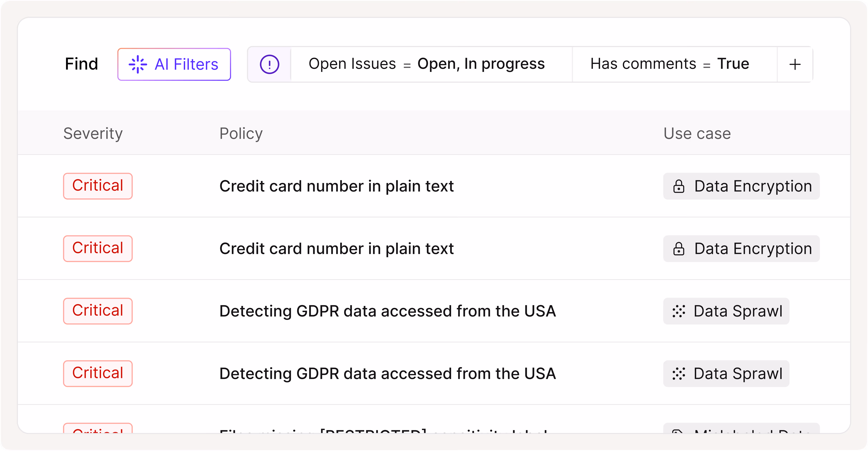Image resolution: width=868 pixels, height=451 pixels.
Task: Click lock icon in second Data Encryption tag
Action: click(x=679, y=249)
